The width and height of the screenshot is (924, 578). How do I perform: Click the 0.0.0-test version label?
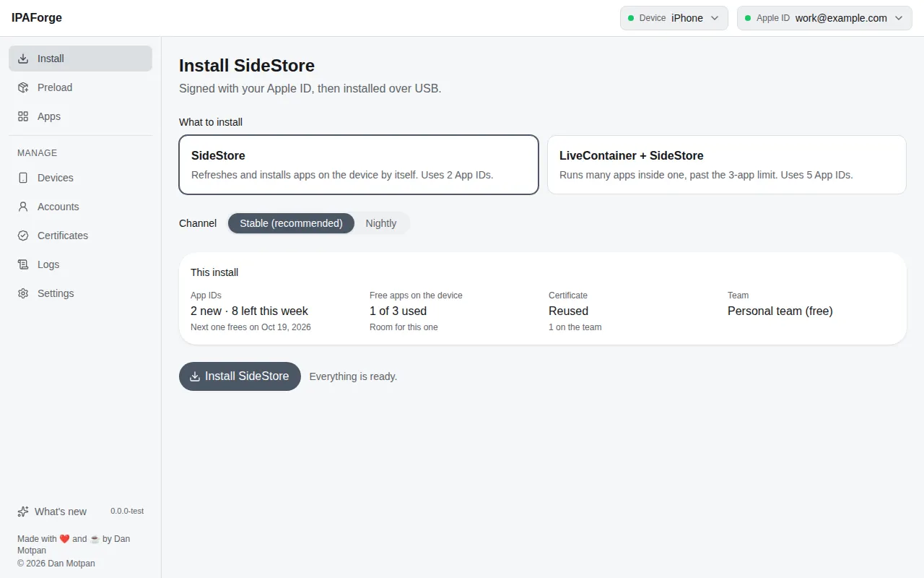point(127,512)
